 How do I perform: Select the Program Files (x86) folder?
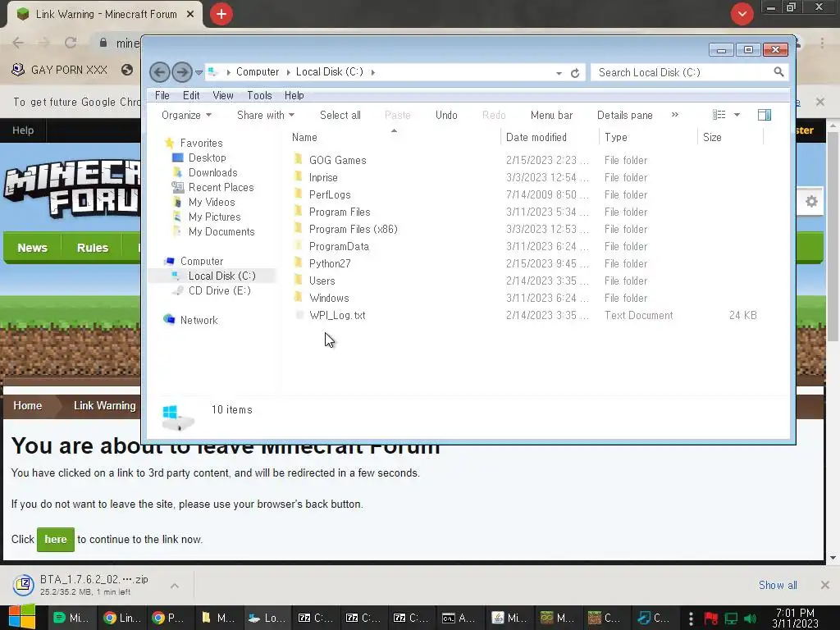[x=353, y=230]
